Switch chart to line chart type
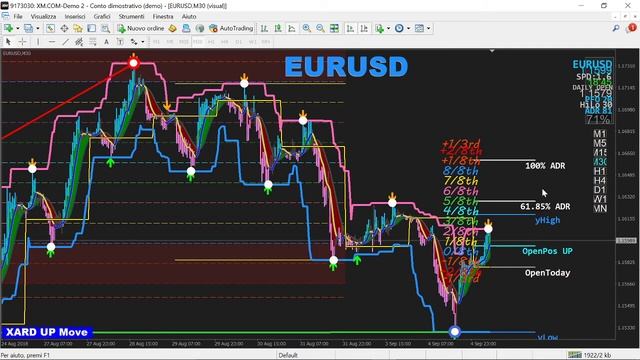Viewport: 640px width, 360px height. 292,28
